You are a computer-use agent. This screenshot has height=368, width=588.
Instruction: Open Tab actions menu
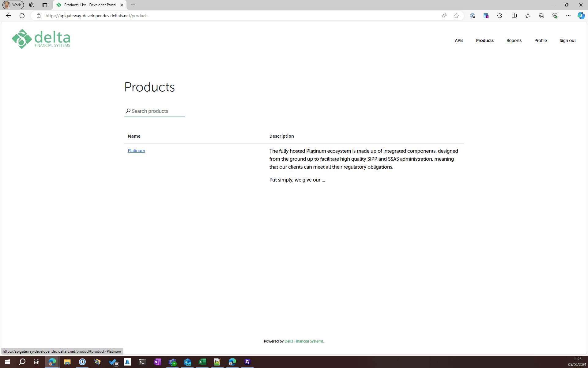(x=45, y=5)
